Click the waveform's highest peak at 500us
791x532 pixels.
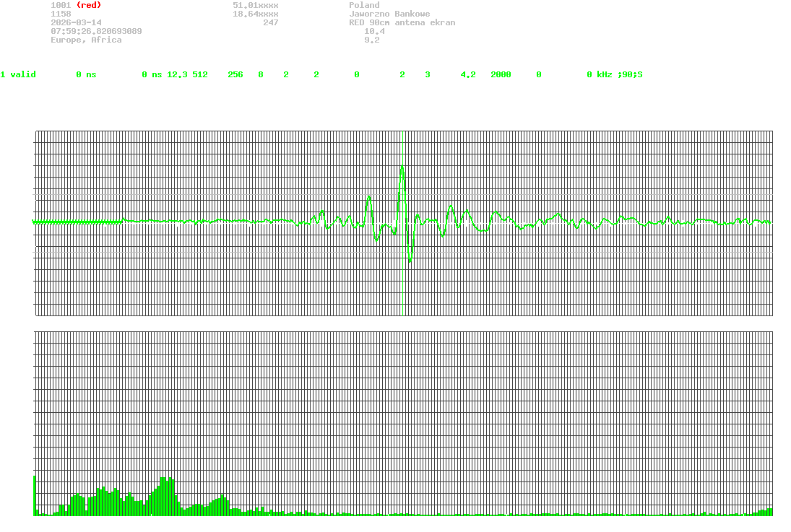pyautogui.click(x=402, y=167)
